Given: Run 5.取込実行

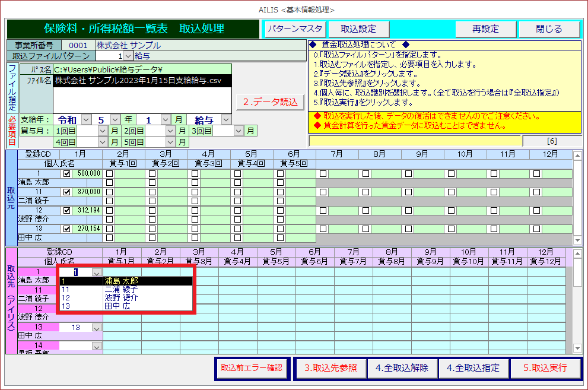Looking at the screenshot, I should pos(545,368).
